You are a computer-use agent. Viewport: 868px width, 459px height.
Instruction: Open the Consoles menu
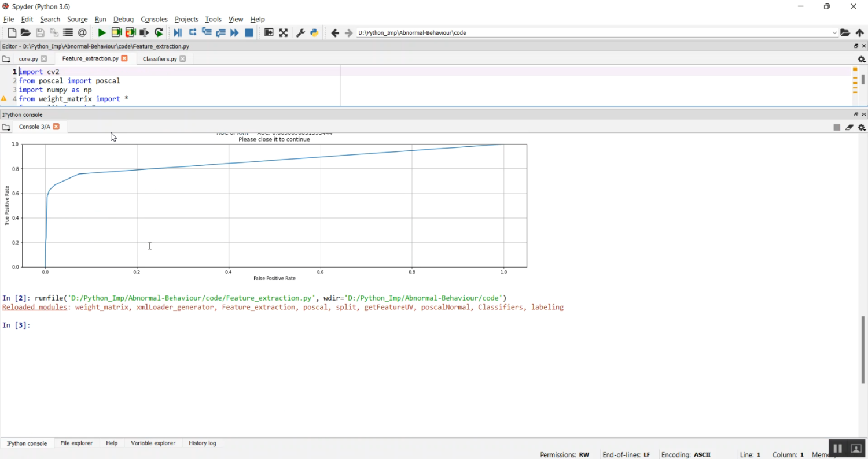(154, 19)
